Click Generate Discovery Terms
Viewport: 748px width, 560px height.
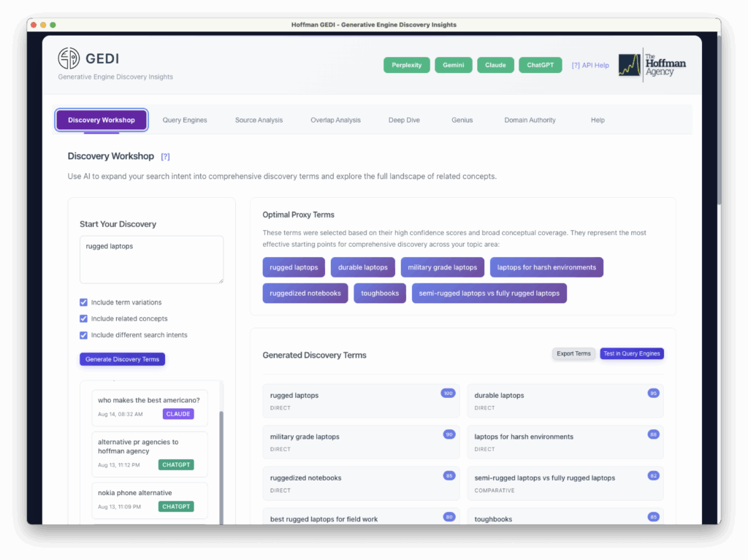coord(122,358)
